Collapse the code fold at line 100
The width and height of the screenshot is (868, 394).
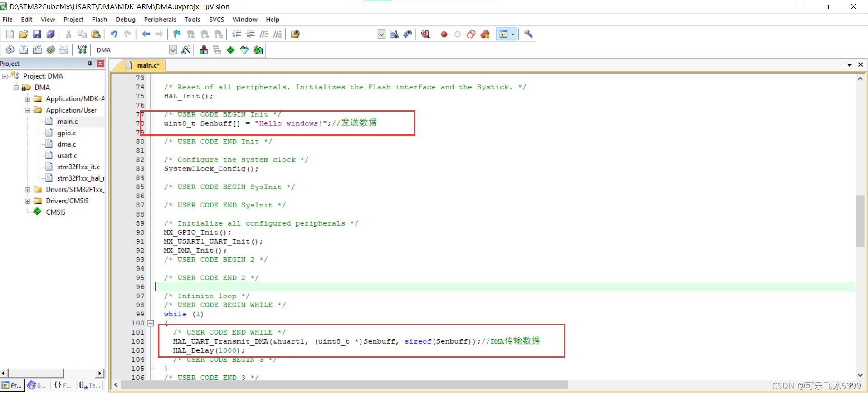[151, 323]
